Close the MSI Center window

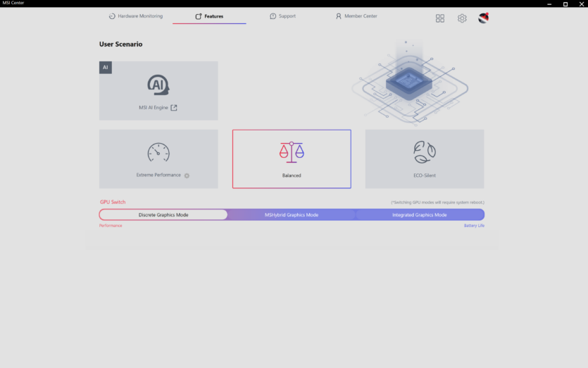click(581, 4)
